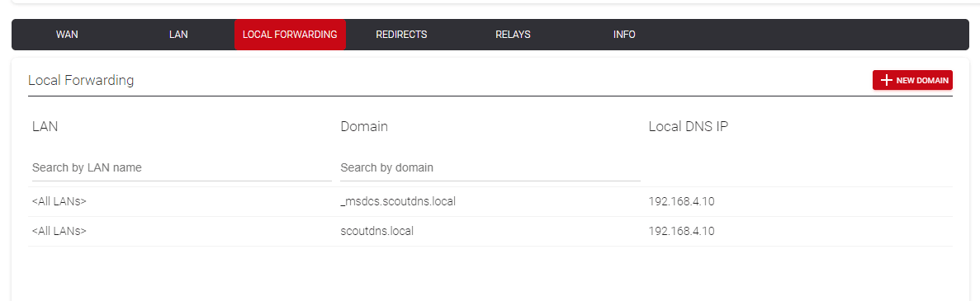Focus the Search by LAN name field
The height and width of the screenshot is (301, 980).
pyautogui.click(x=182, y=168)
